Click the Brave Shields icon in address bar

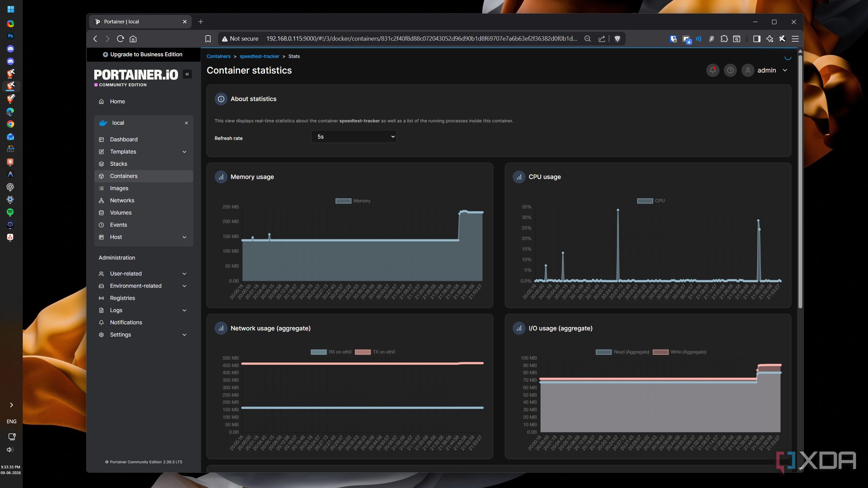point(617,39)
